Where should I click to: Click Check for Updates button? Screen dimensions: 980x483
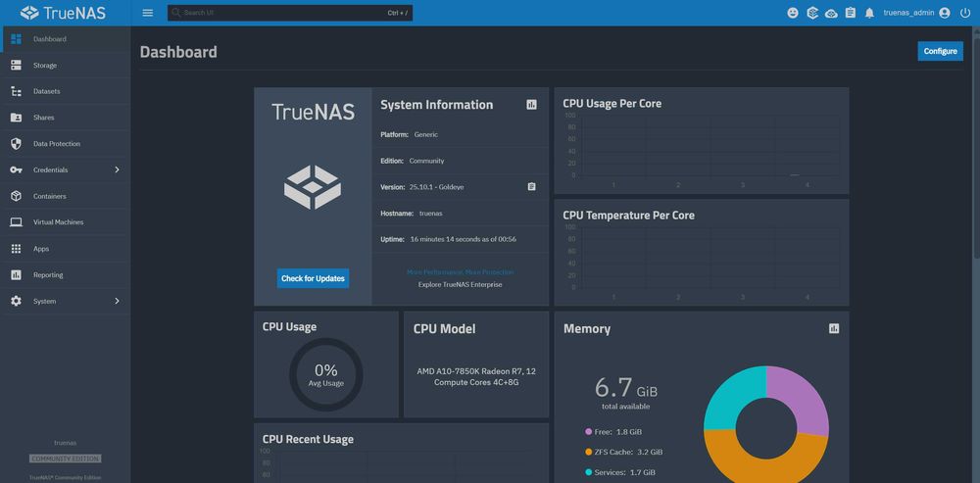[x=314, y=278]
